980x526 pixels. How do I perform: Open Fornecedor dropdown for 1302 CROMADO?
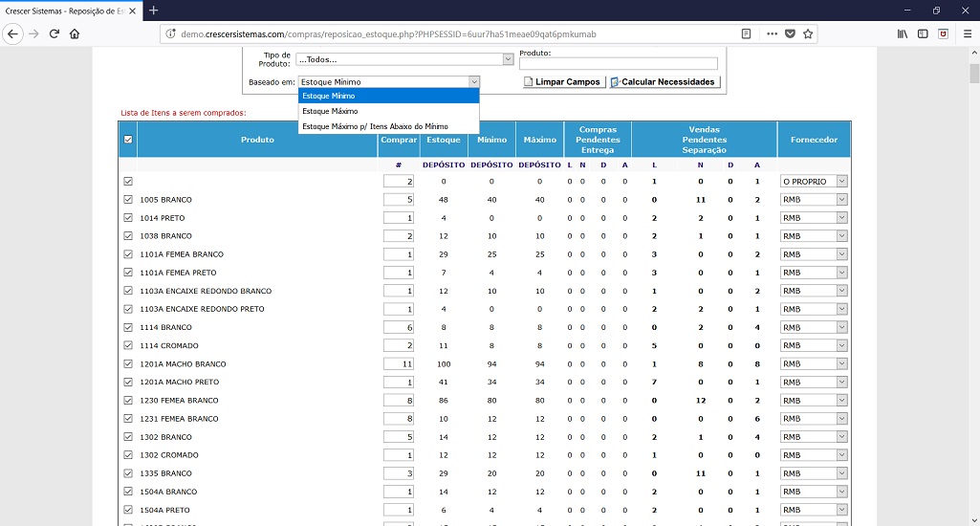click(814, 455)
